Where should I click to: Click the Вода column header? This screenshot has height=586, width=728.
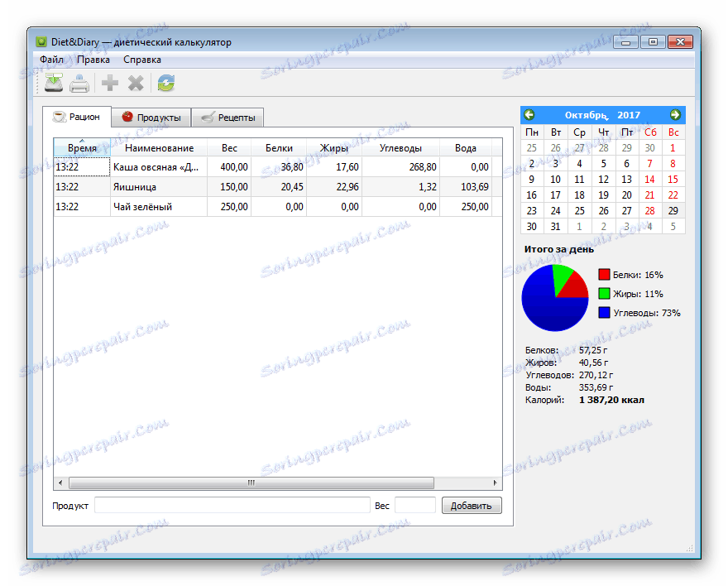(466, 147)
